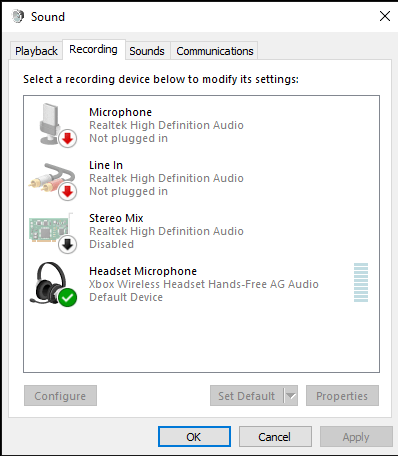Click the Cancel button

click(275, 437)
